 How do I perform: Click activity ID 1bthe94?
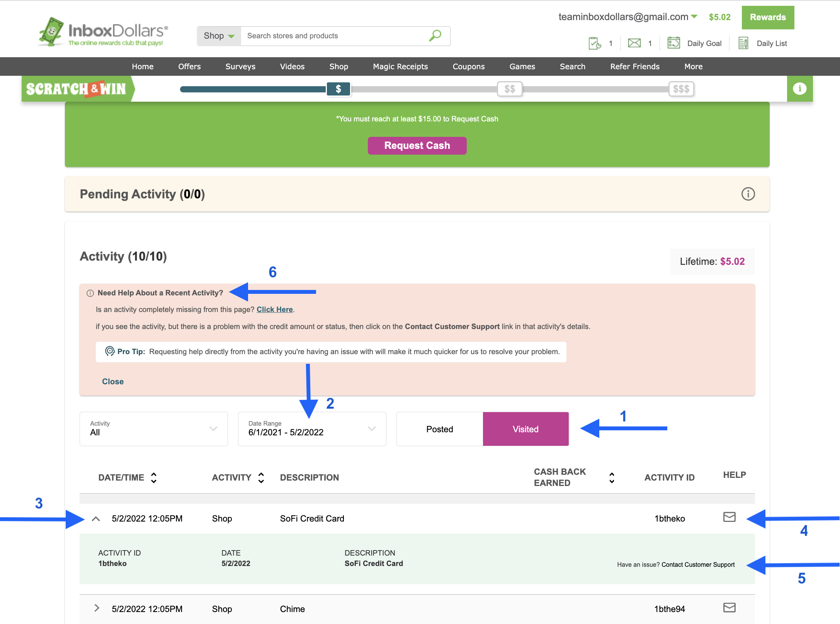[670, 609]
